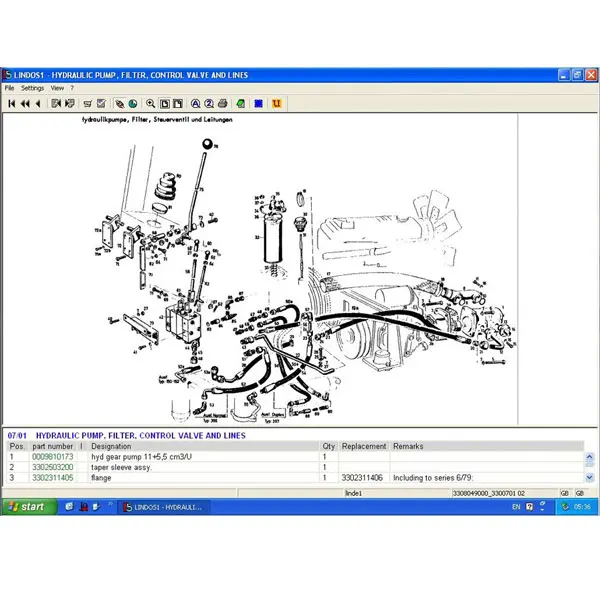
Task: Toggle the teal globe toolbar button
Action: click(x=133, y=104)
